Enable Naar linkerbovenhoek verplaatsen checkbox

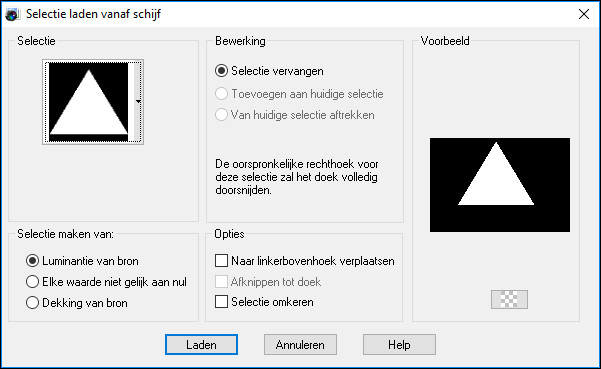pos(305,261)
